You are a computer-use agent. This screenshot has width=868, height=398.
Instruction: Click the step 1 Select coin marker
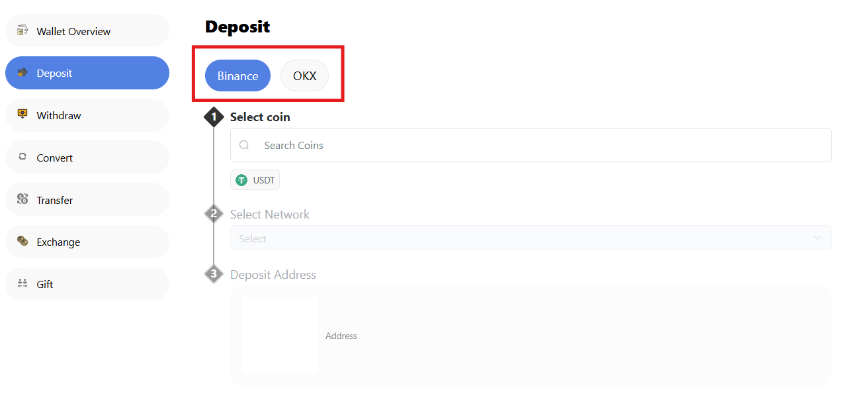(214, 117)
